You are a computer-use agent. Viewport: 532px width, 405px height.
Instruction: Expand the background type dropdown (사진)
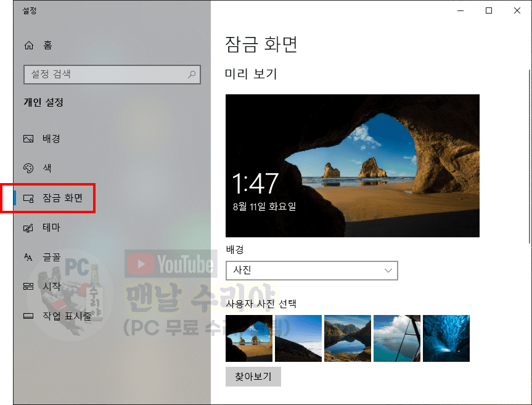(x=311, y=271)
